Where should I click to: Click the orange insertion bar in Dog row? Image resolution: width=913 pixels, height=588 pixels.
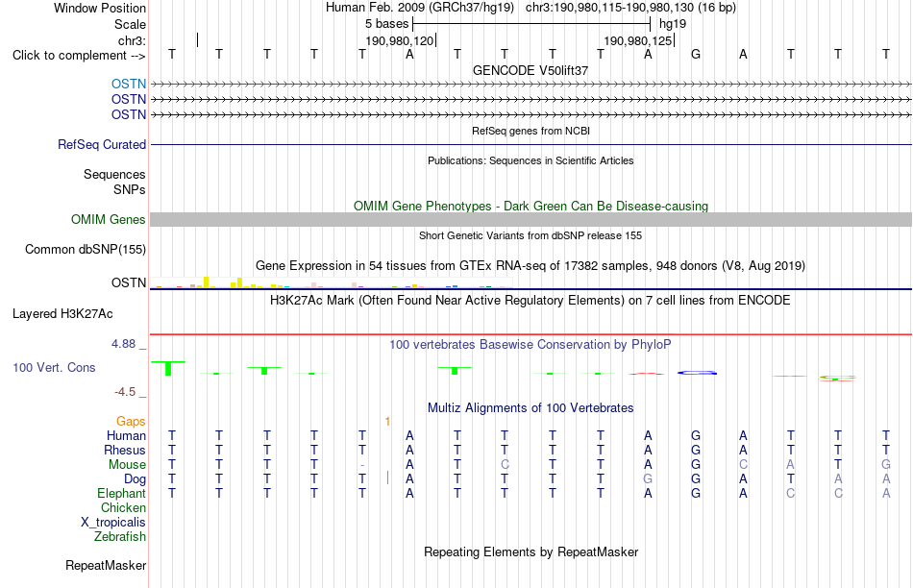[388, 478]
